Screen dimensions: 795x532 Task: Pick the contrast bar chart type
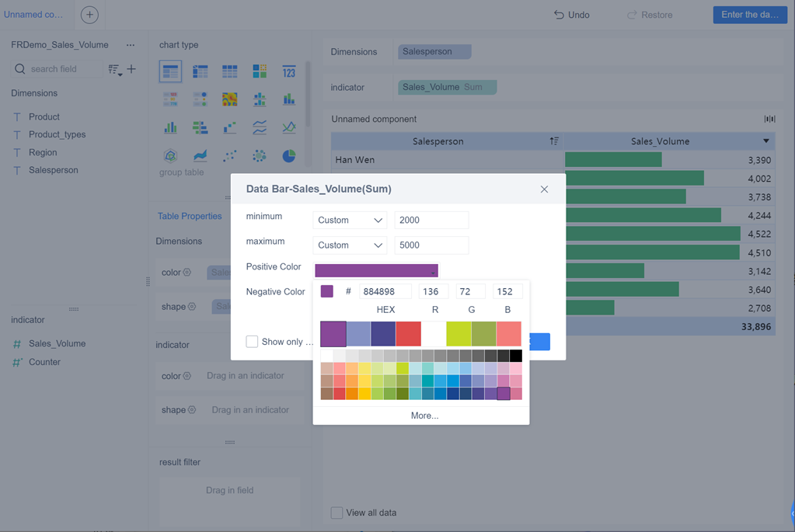tap(200, 127)
